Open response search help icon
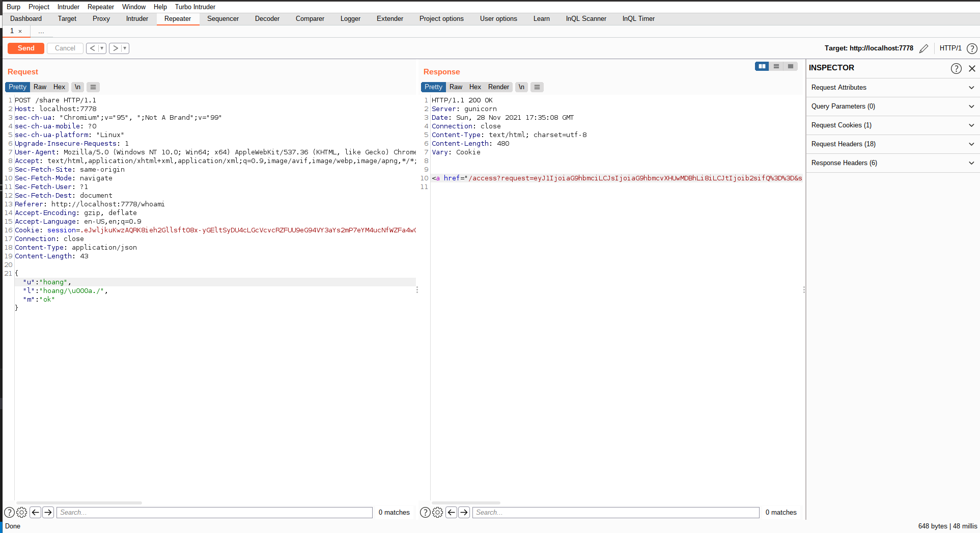 (425, 513)
